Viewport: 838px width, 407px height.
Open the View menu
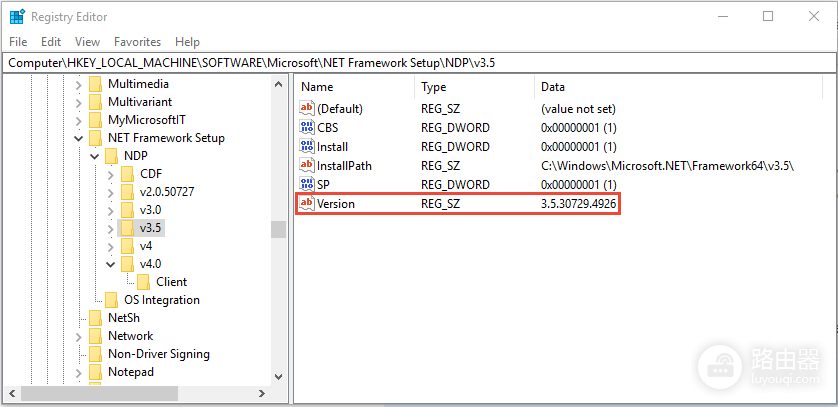click(x=87, y=42)
